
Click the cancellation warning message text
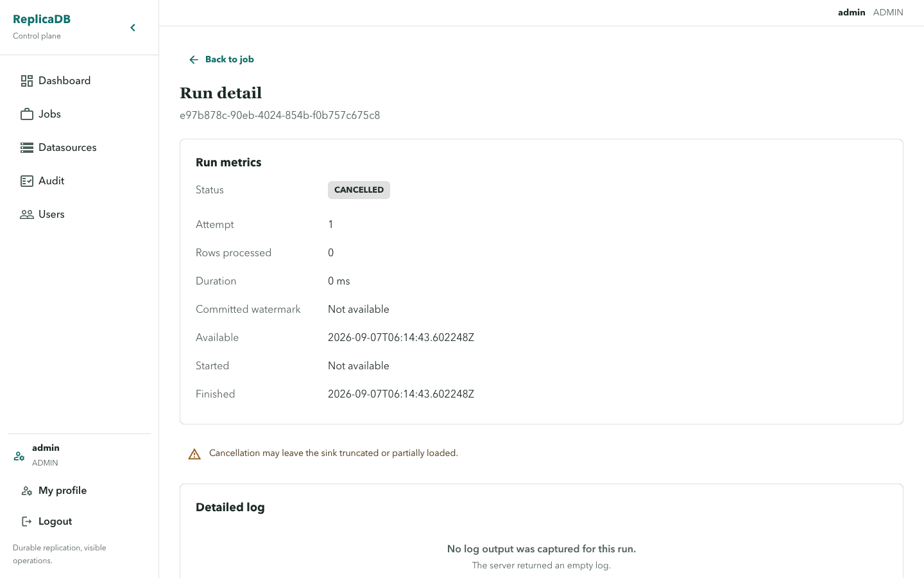click(334, 453)
